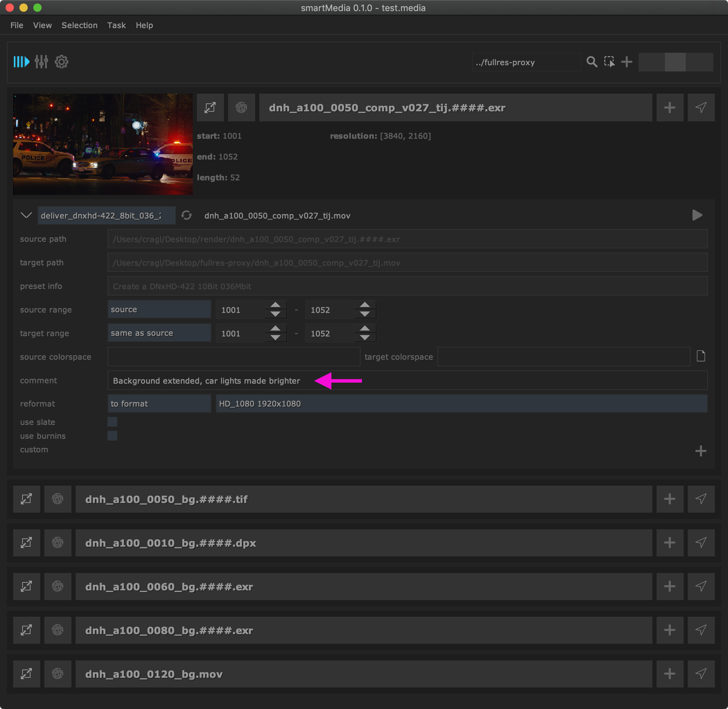Click send arrow icon for dnh_a100_0120_bg.mov
This screenshot has width=728, height=709.
click(701, 674)
